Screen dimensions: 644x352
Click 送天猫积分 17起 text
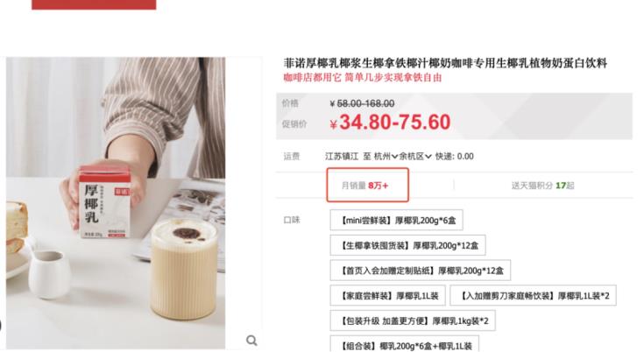click(x=542, y=186)
